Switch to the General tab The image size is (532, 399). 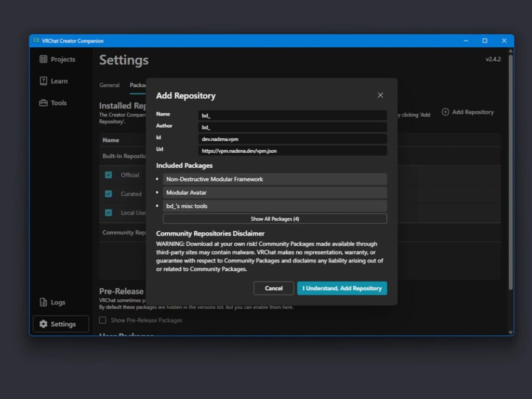[x=110, y=85]
